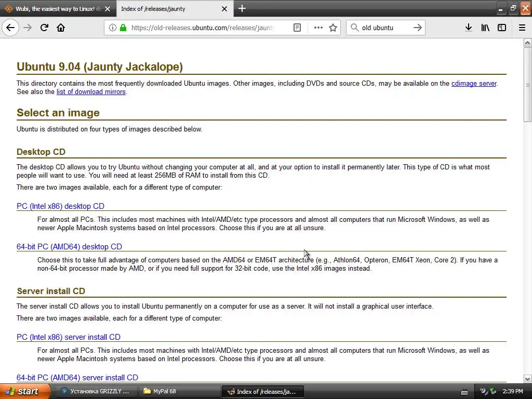Click the 'old ubuntu' search box
Viewport: 532px width, 399px height.
click(385, 28)
